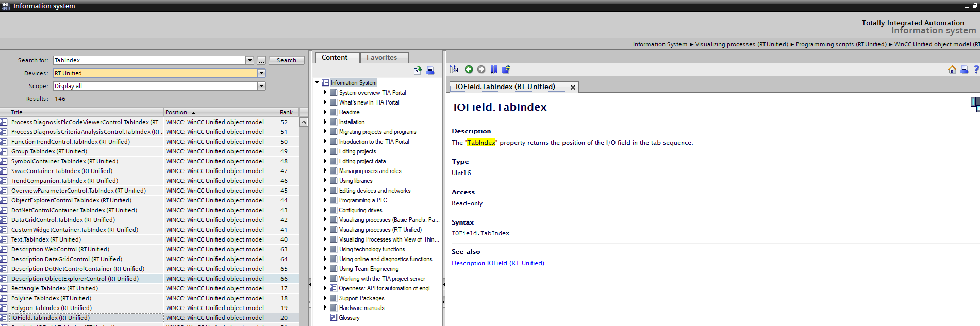This screenshot has height=326, width=980.
Task: Collapse the Information System tree root
Action: 317,83
